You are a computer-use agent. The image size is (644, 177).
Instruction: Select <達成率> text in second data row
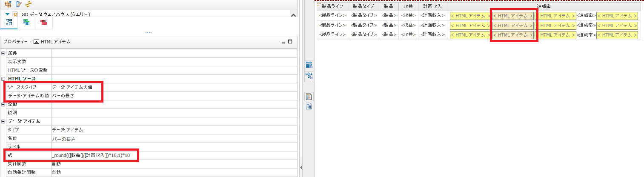586,25
